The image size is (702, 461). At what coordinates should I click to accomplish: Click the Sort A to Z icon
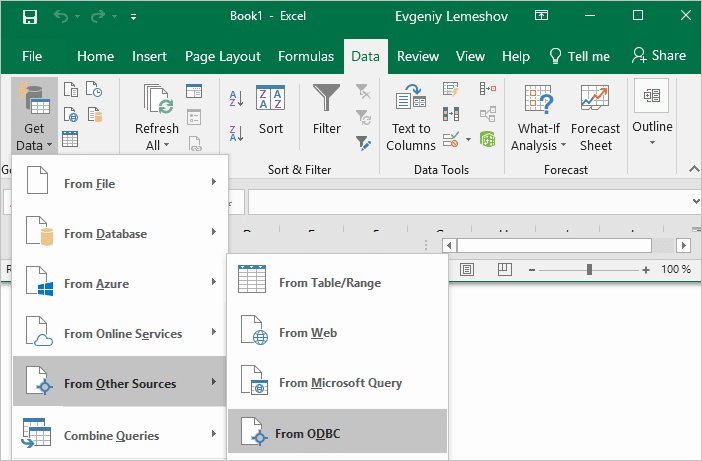pos(237,98)
